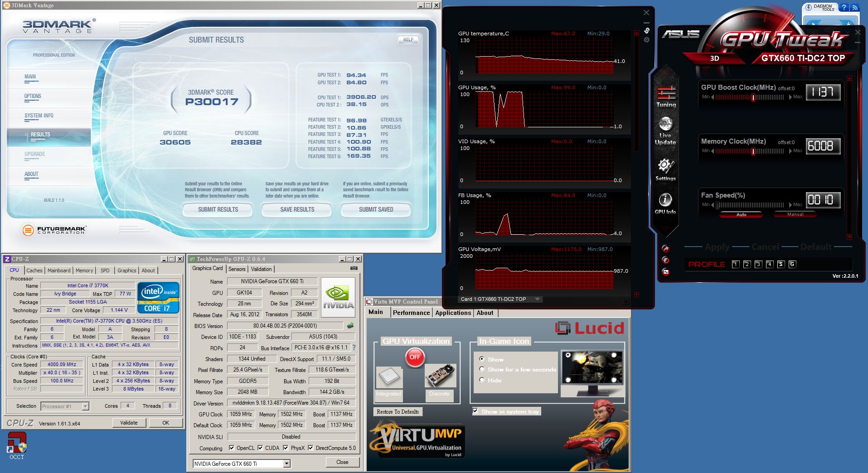
Task: Open the Applications tab in Virtu MVP
Action: [453, 313]
